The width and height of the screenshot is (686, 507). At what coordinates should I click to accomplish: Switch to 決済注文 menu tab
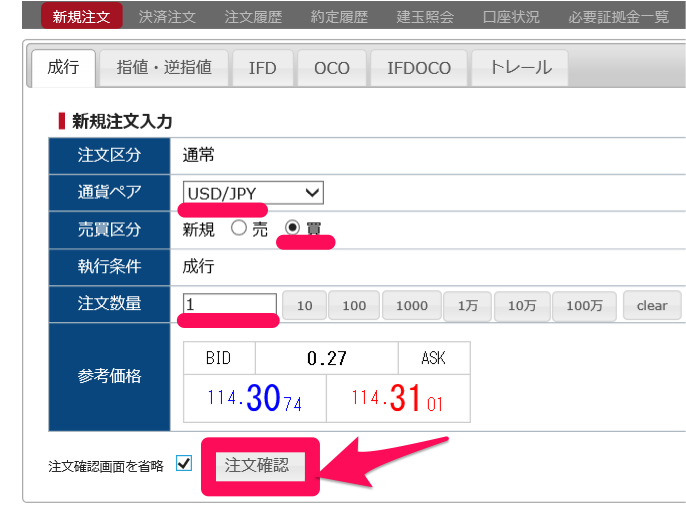pyautogui.click(x=167, y=17)
